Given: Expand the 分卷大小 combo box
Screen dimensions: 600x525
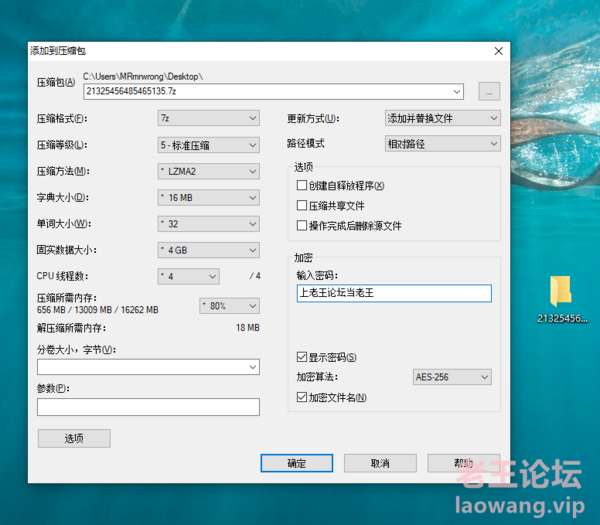Looking at the screenshot, I should point(148,367).
